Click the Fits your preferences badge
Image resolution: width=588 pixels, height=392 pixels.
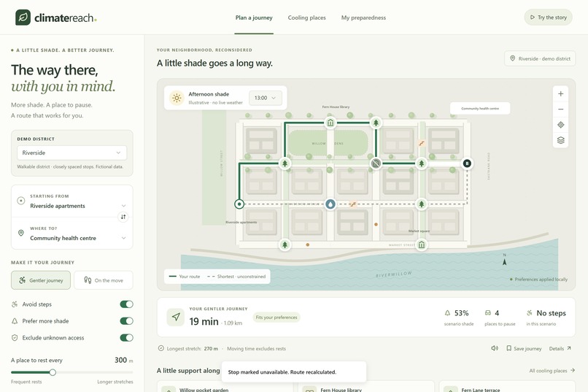[276, 318]
